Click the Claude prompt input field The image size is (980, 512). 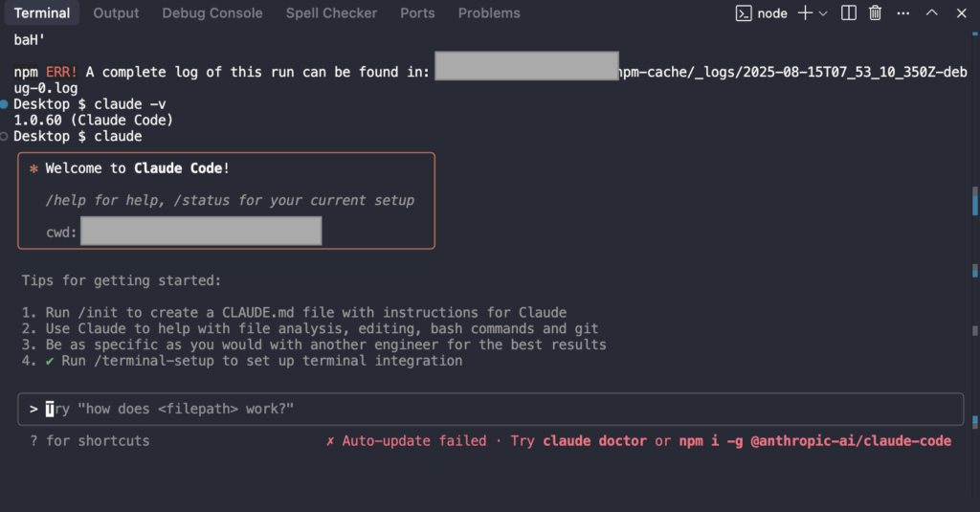coord(491,409)
